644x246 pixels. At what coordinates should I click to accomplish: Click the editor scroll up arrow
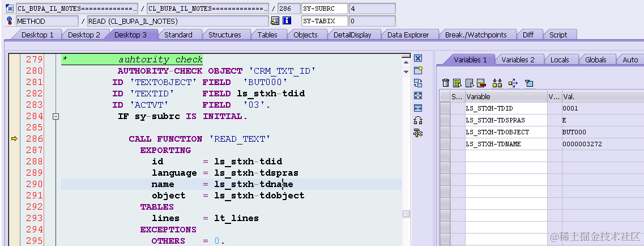coord(406,64)
